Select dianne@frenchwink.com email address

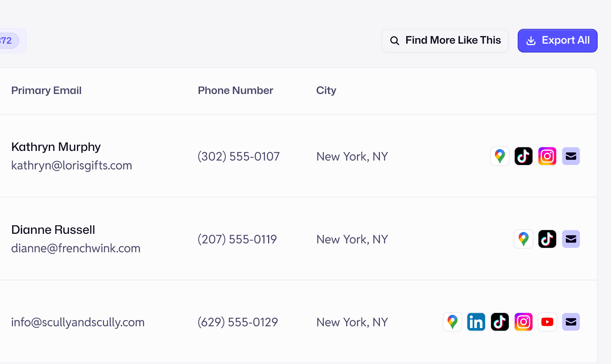point(76,248)
